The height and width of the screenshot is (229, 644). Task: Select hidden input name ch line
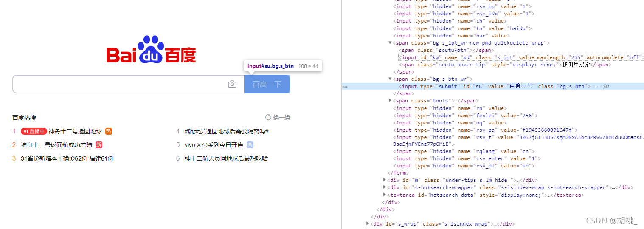pyautogui.click(x=450, y=21)
